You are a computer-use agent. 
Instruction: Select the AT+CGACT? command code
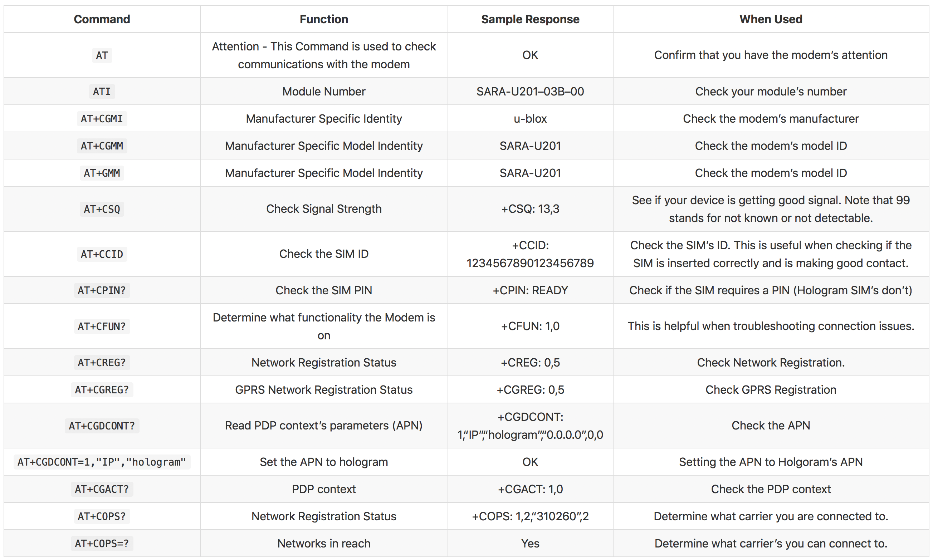pyautogui.click(x=102, y=490)
